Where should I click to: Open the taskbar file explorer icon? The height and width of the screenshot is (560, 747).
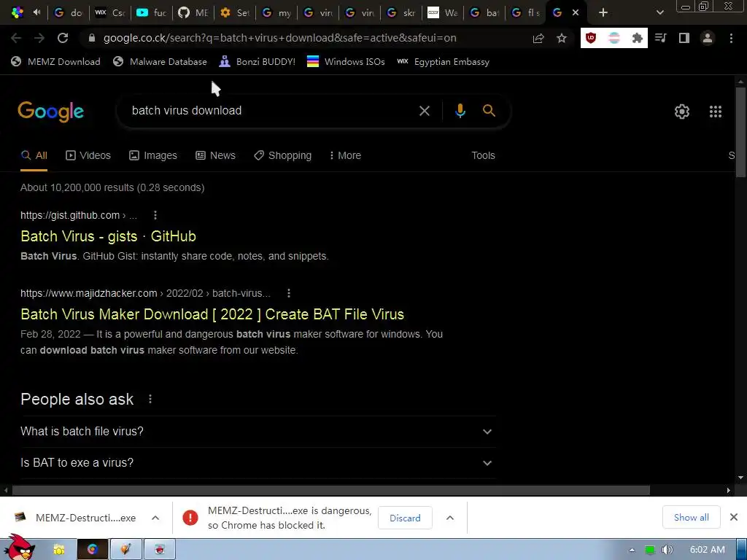click(x=59, y=550)
